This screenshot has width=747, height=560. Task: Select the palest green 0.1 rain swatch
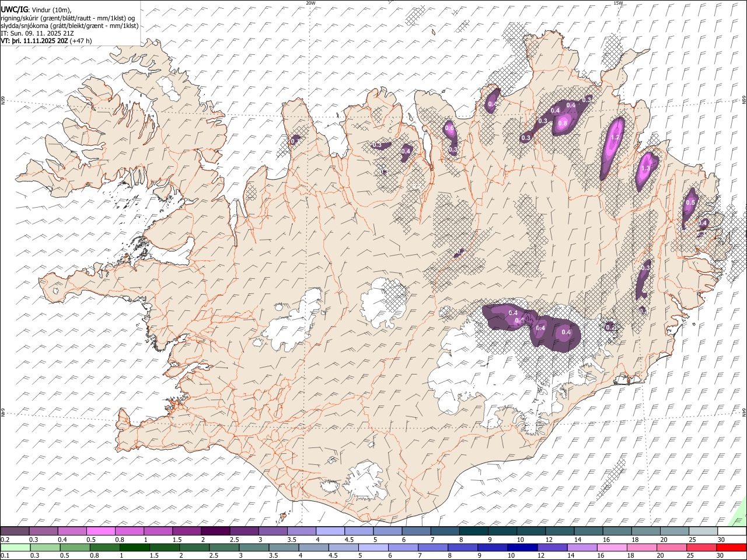tap(16, 547)
